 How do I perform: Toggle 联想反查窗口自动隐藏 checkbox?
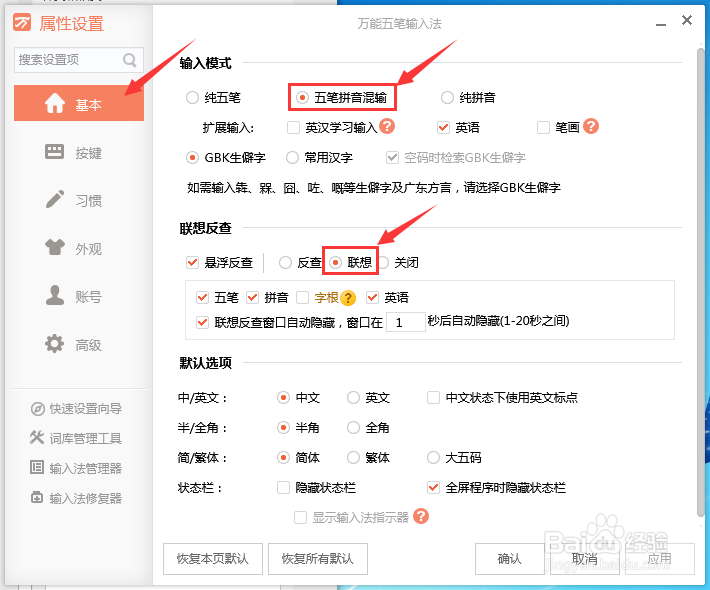(x=202, y=322)
